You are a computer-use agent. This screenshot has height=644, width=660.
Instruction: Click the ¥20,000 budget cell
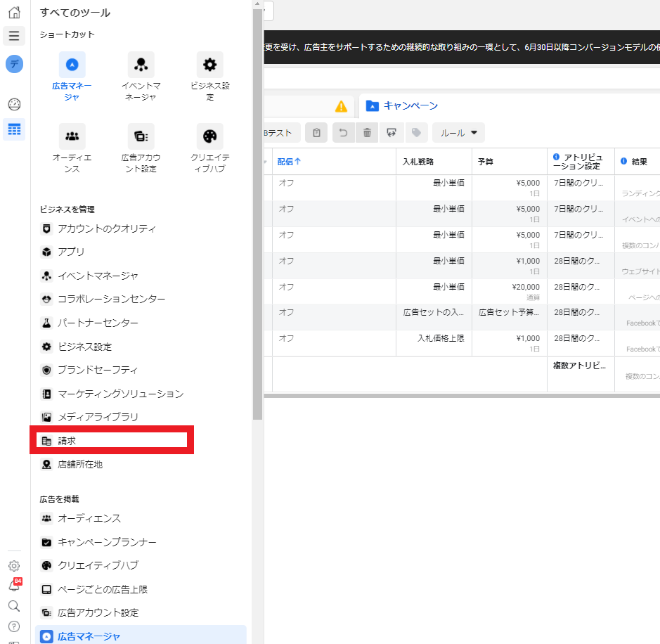(510, 292)
